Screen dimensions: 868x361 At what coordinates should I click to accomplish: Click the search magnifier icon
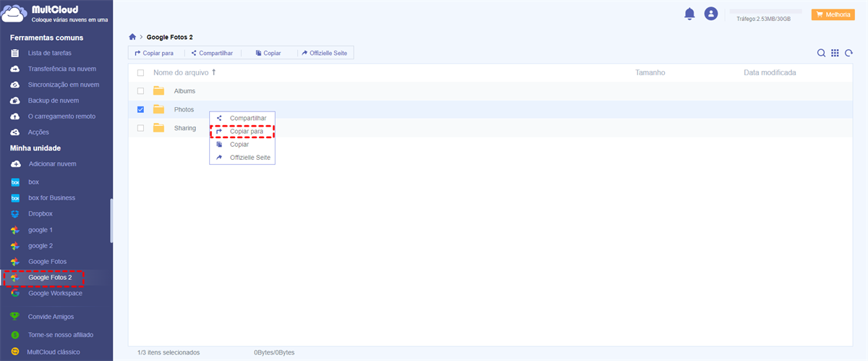[x=821, y=53]
